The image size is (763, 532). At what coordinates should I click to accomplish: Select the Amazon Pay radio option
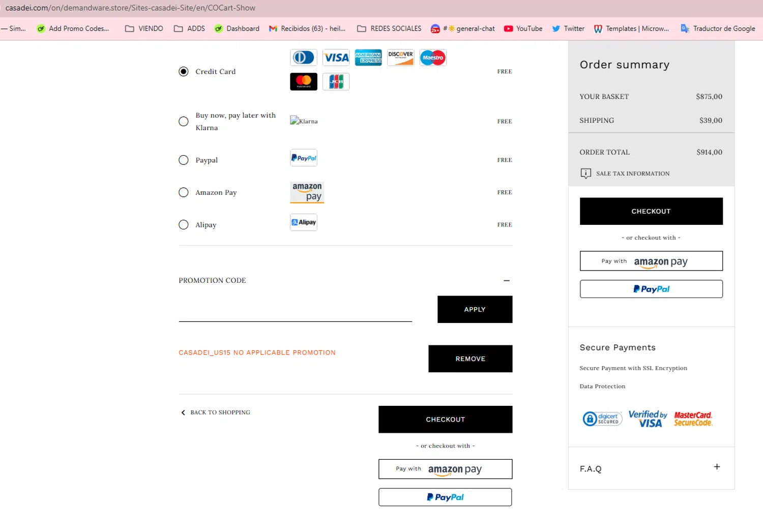click(x=184, y=192)
